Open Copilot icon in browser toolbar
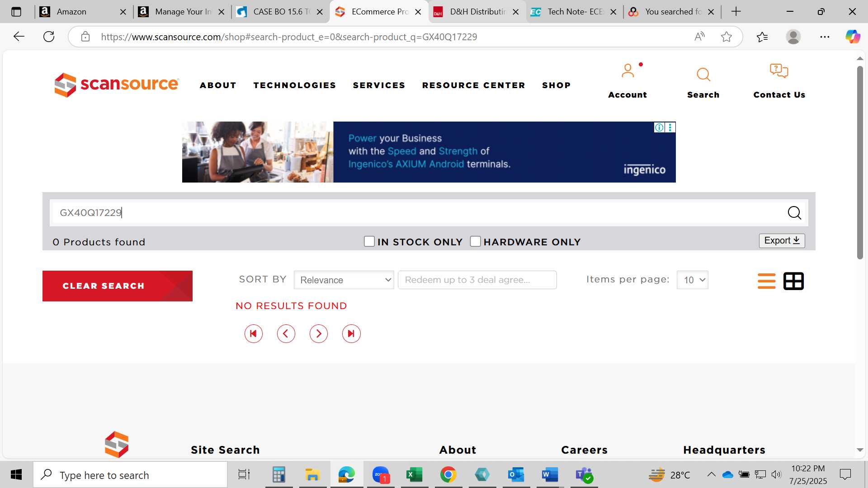868x488 pixels. 853,37
